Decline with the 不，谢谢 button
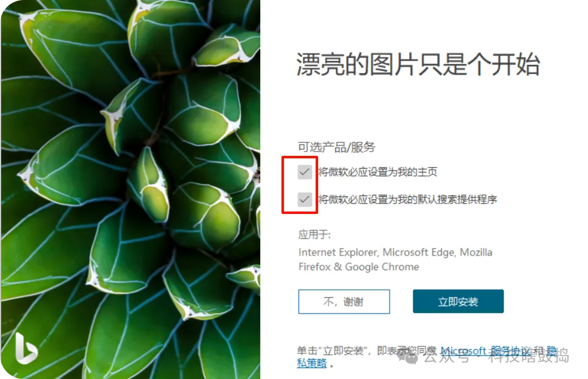The height and width of the screenshot is (379, 588). [344, 301]
